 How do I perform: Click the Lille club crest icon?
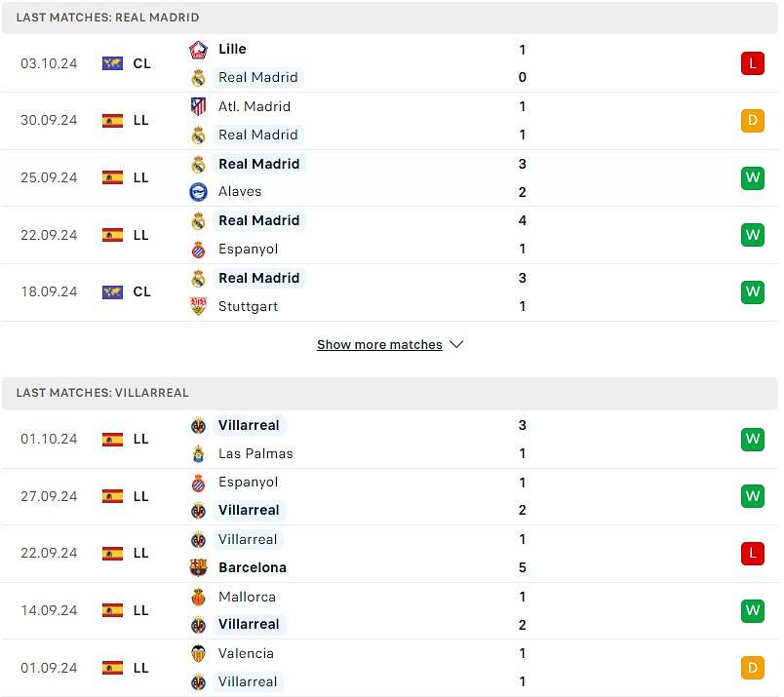point(199,50)
